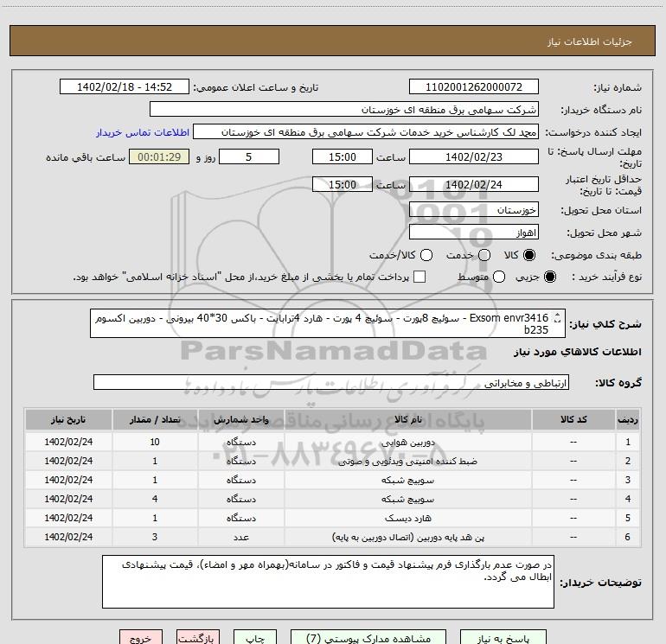This screenshot has height=644, width=666.
Task: Click the up/down arrows beside the description box
Action: (557, 321)
